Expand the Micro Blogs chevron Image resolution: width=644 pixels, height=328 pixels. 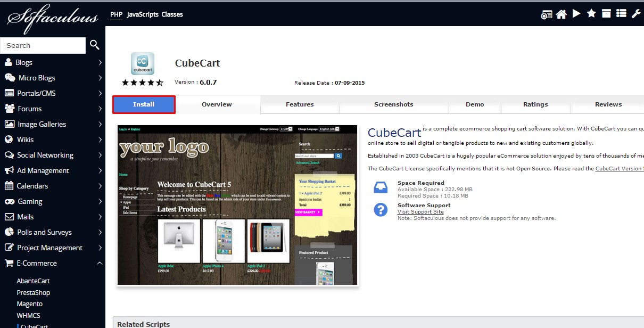point(100,78)
